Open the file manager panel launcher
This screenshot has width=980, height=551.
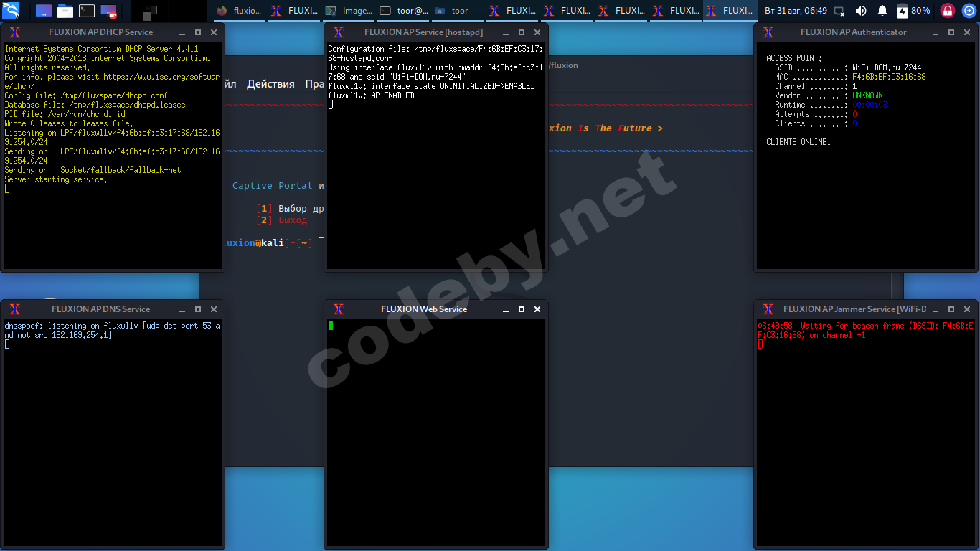click(x=65, y=11)
